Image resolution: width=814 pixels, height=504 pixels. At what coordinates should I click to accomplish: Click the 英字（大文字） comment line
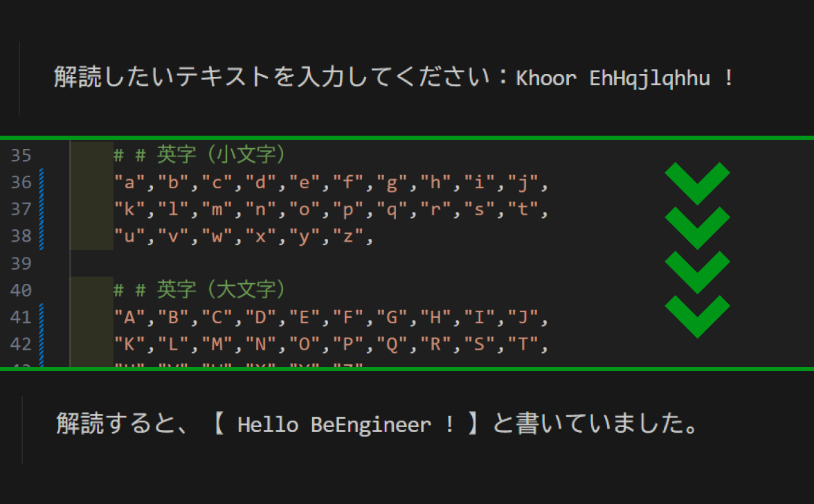[x=200, y=289]
